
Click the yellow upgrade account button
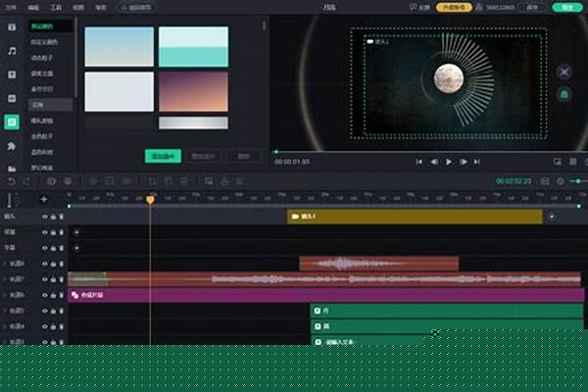click(x=454, y=7)
